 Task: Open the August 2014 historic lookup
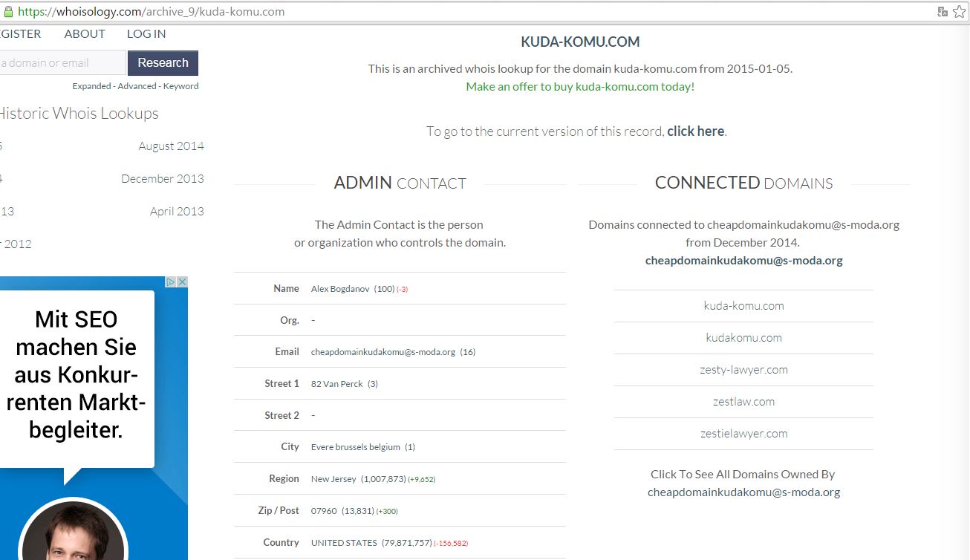coord(171,146)
